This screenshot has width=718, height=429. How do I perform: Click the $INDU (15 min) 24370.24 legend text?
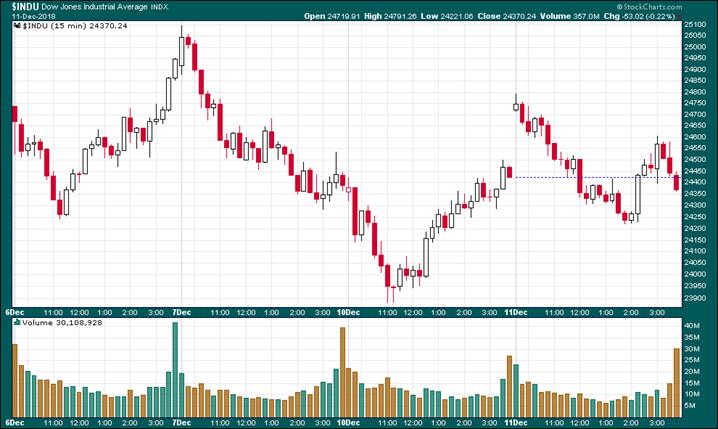pyautogui.click(x=75, y=26)
